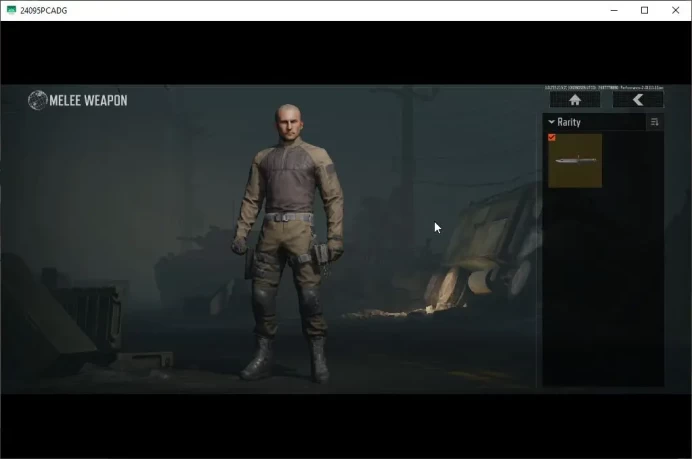Click the MELEE WEAPON title text

(x=88, y=101)
